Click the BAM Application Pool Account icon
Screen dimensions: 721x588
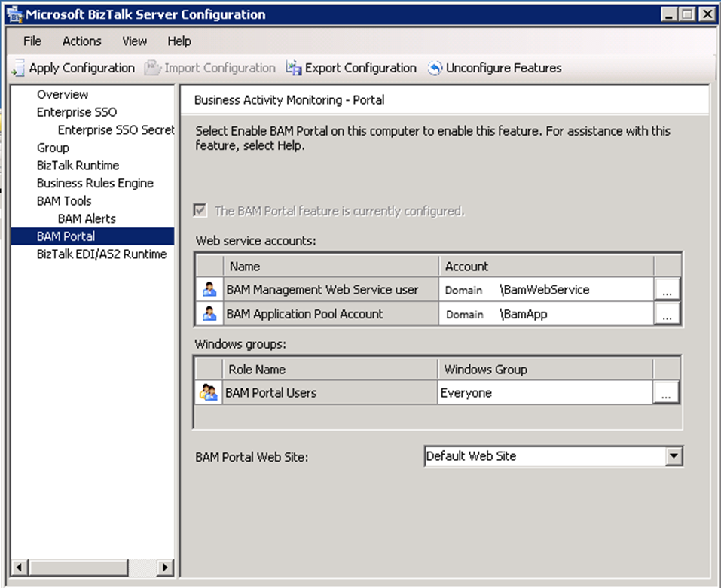click(x=209, y=314)
